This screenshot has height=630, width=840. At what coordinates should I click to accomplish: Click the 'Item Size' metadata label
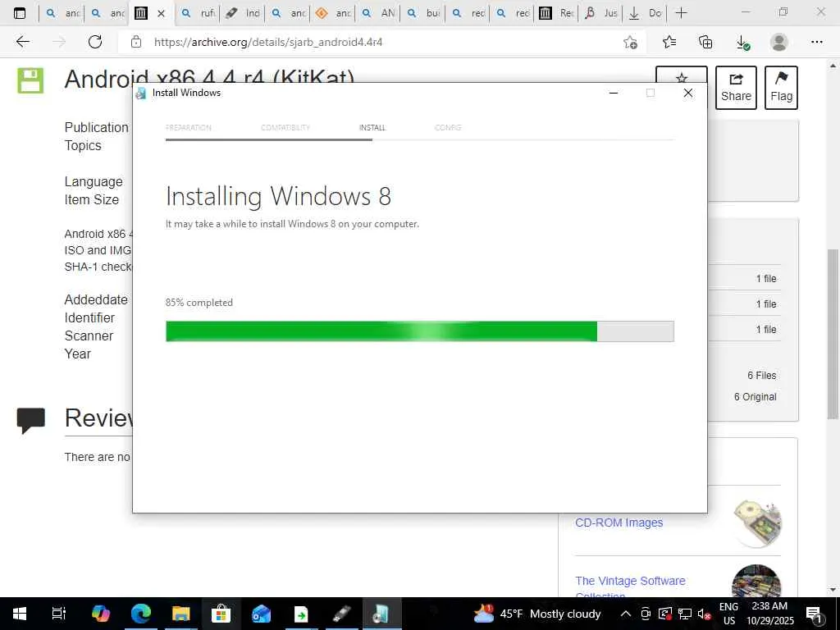92,200
